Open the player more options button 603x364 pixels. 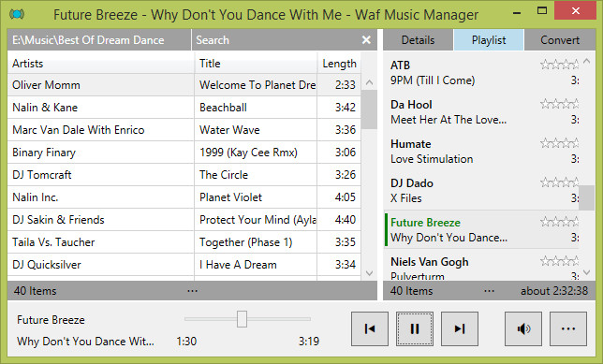click(568, 328)
